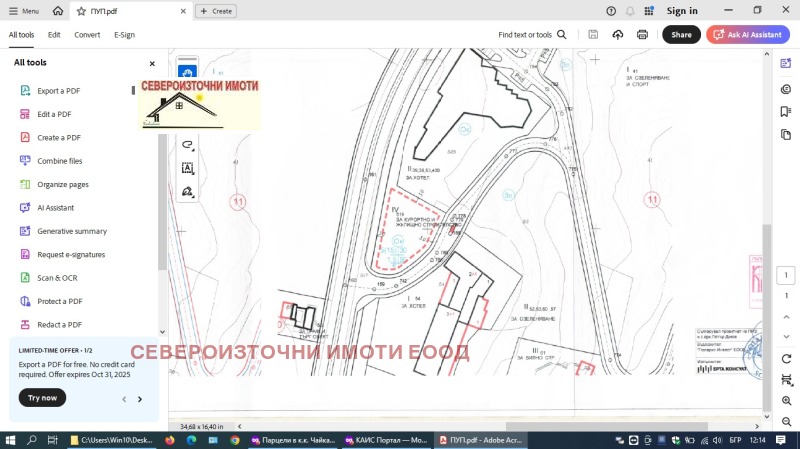Select Redact a PDF tool
The image size is (800, 449).
point(60,325)
